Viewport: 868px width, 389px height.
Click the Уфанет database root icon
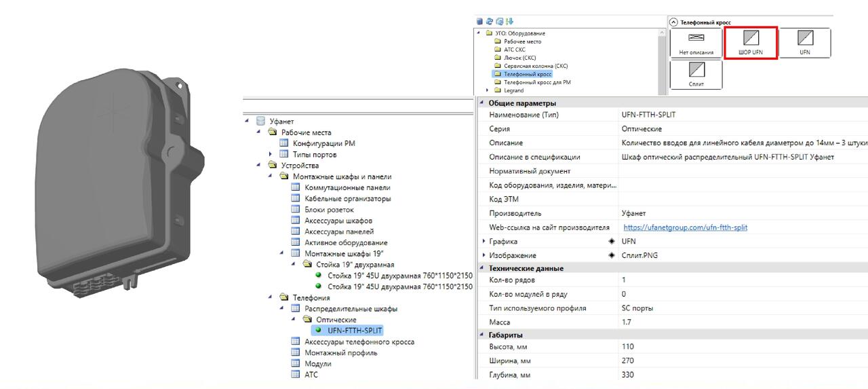point(260,121)
